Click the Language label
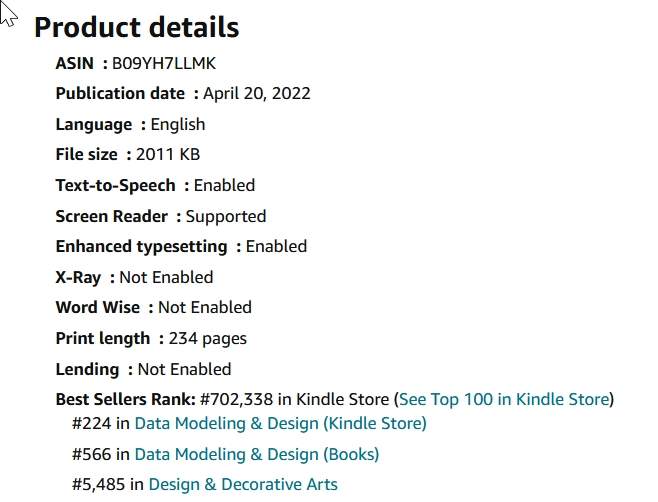 pos(94,125)
